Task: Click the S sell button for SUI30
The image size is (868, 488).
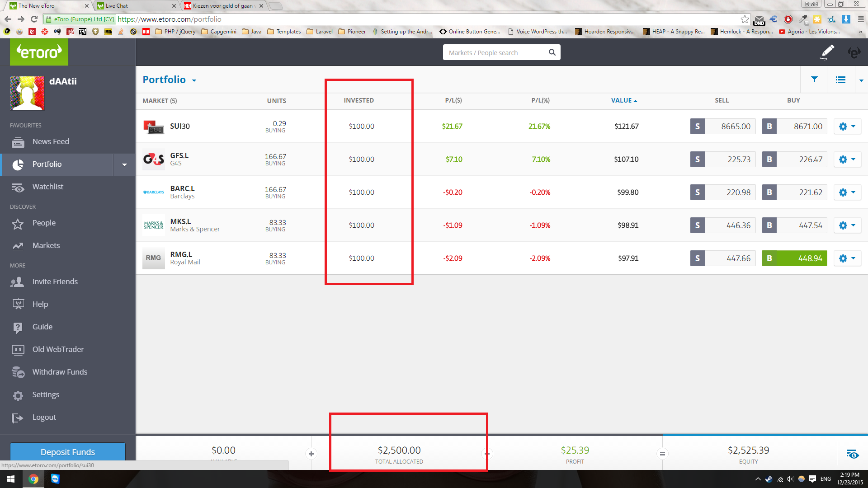Action: pos(698,127)
